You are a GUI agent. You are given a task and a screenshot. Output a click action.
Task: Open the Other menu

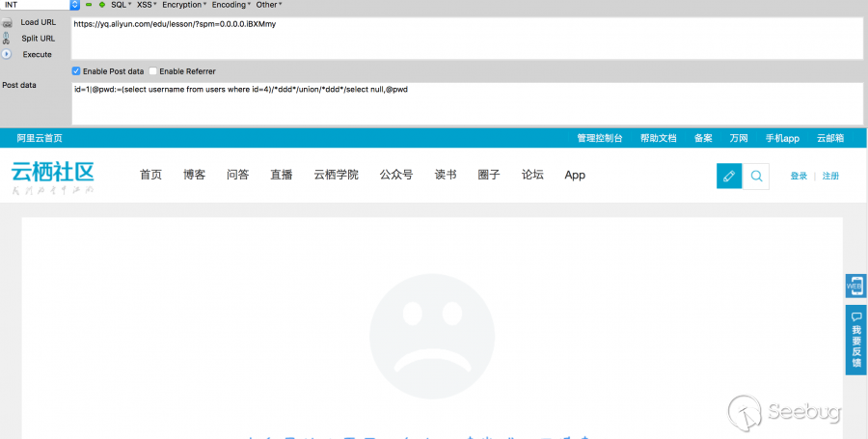pyautogui.click(x=269, y=5)
